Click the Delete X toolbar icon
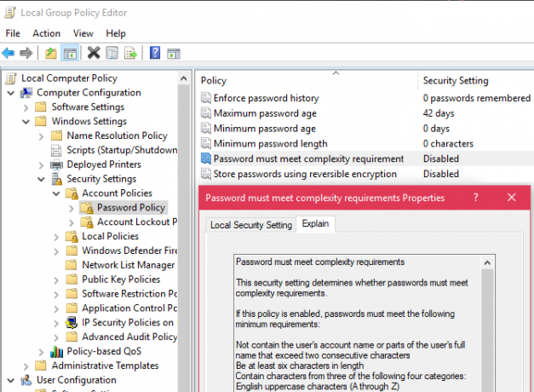This screenshot has width=534, height=392. pyautogui.click(x=94, y=53)
